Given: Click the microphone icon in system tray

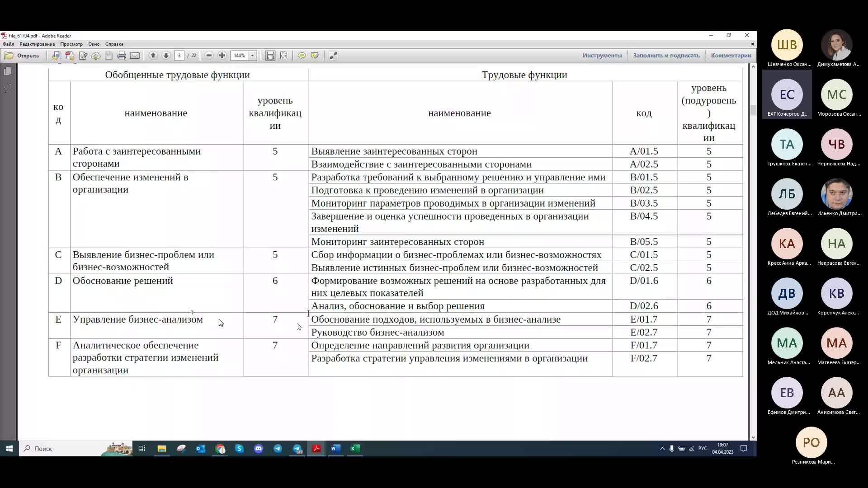Looking at the screenshot, I should 672,449.
